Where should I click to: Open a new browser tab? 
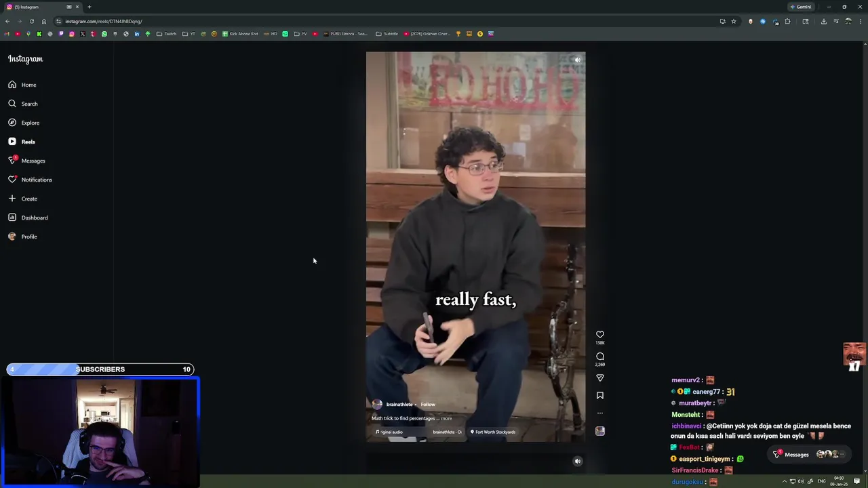(89, 7)
